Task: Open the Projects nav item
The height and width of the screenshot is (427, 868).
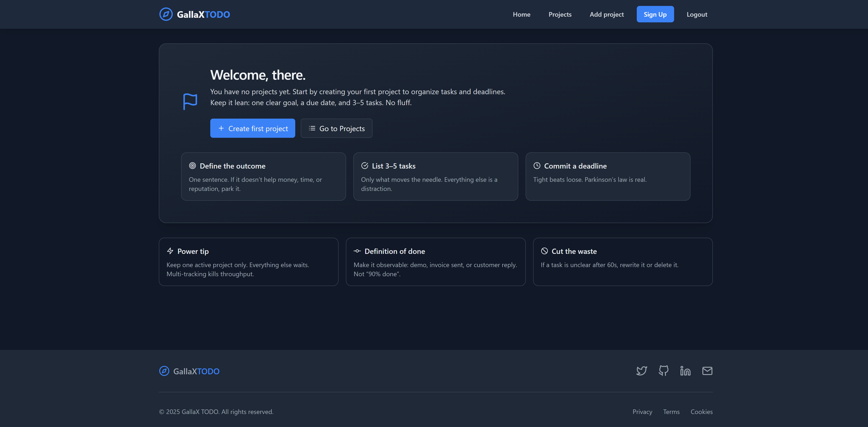Action: coord(560,15)
